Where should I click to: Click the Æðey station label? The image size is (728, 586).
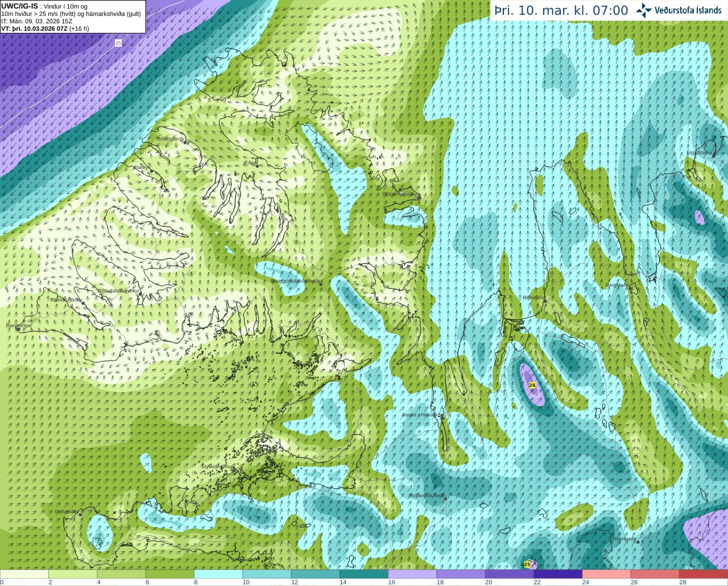pyautogui.click(x=250, y=163)
